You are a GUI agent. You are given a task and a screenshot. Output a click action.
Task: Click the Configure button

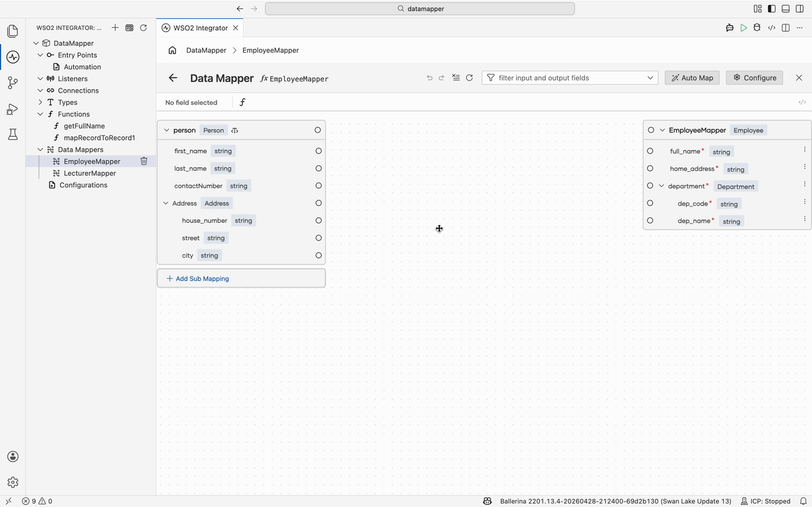[x=754, y=78]
